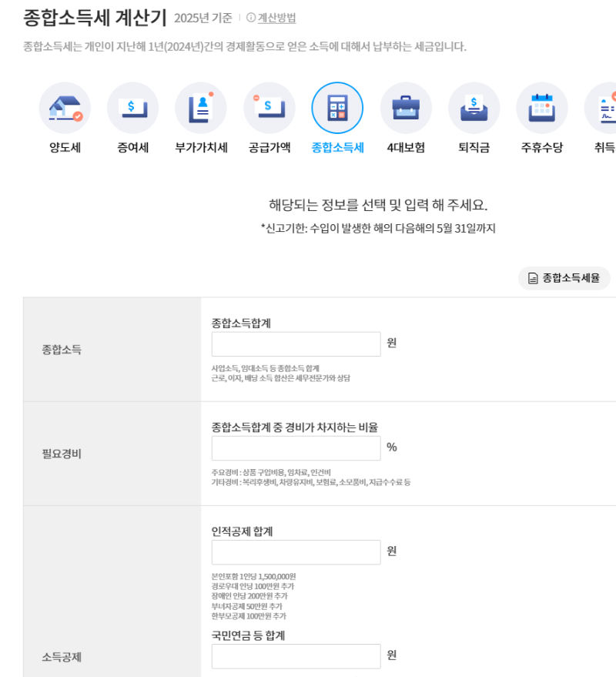The image size is (616, 677).
Task: Click the 종합소득합계 amount input field
Action: pyautogui.click(x=295, y=342)
